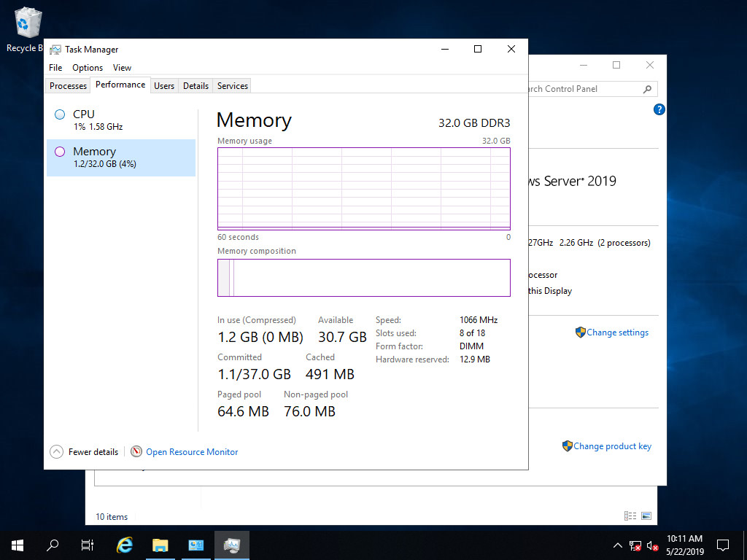Switch to the Processes tab

coord(68,86)
